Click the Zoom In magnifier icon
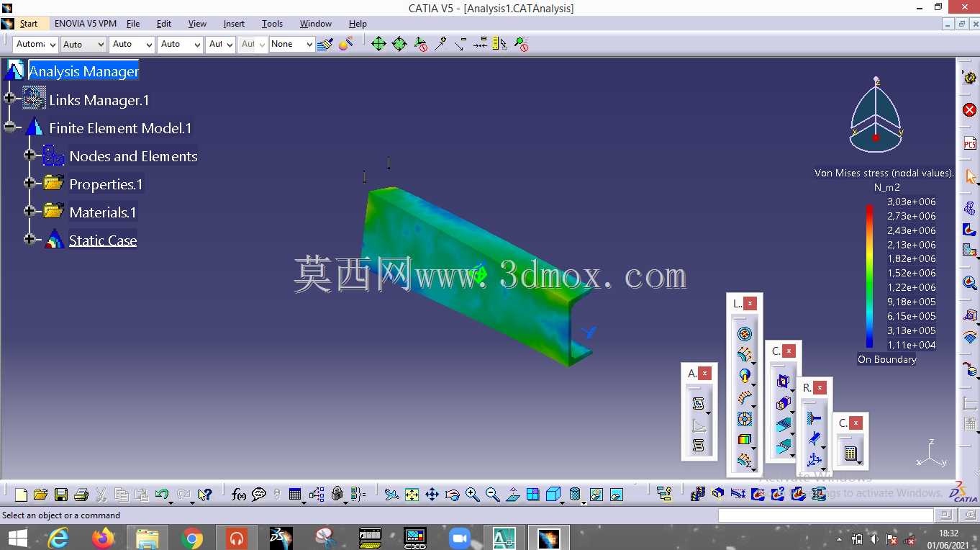The image size is (980, 550). [472, 495]
